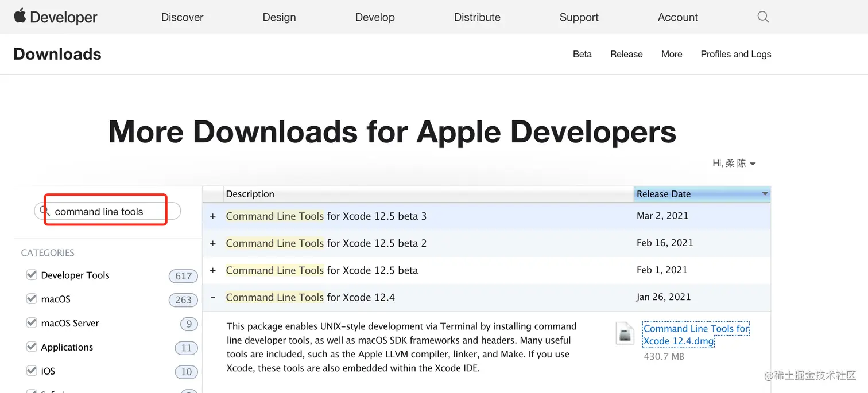
Task: Click the macOS count badge 263
Action: coord(183,300)
